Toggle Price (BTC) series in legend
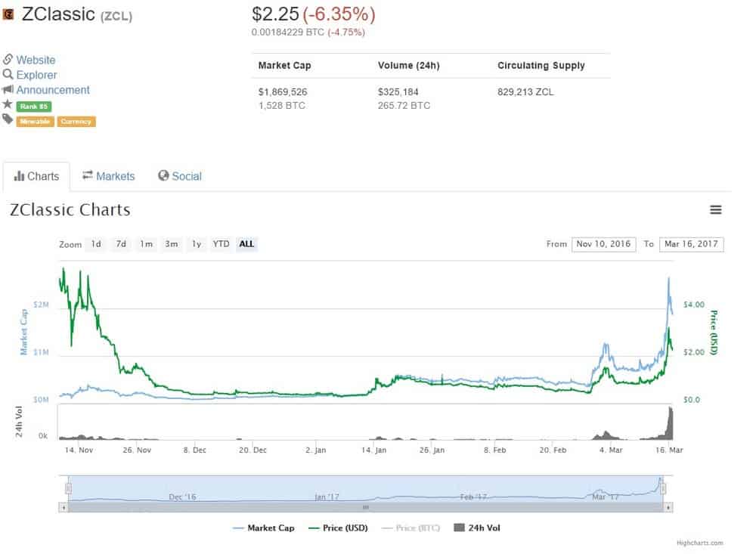Screen dimensions: 756x554 click(x=411, y=528)
